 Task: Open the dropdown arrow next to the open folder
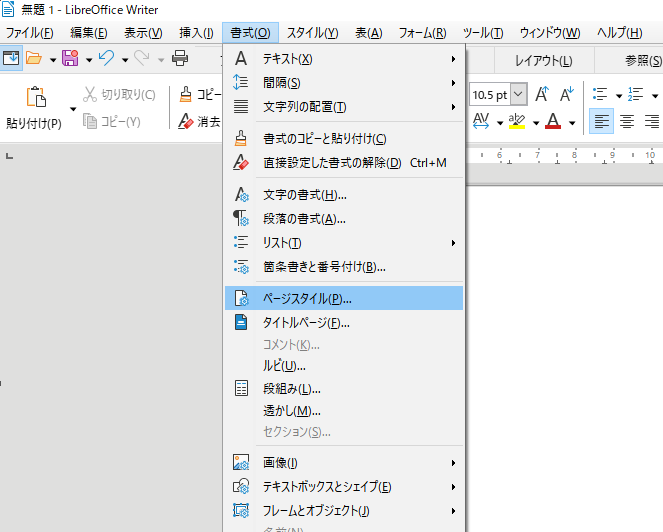point(53,60)
